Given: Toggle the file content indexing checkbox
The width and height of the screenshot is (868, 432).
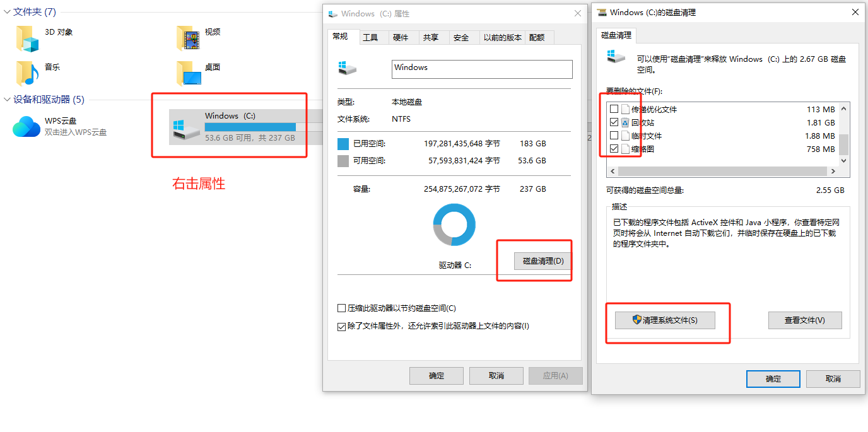Looking at the screenshot, I should pos(341,326).
